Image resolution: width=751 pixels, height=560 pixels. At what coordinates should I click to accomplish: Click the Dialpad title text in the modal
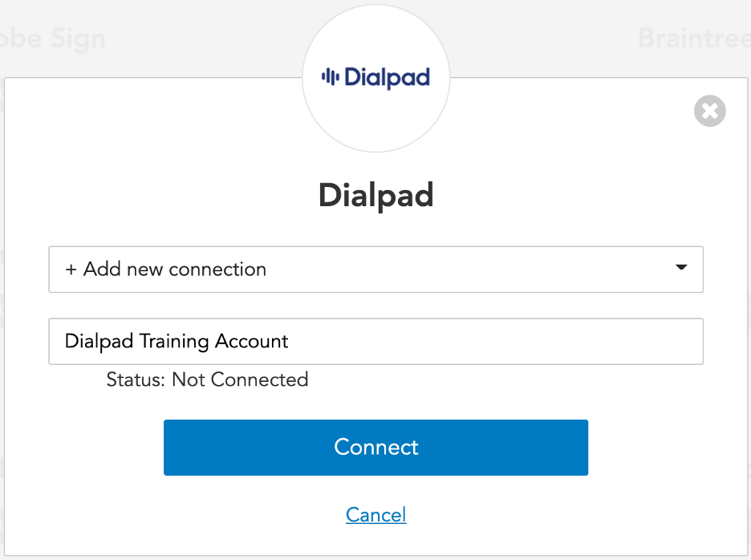coord(375,194)
